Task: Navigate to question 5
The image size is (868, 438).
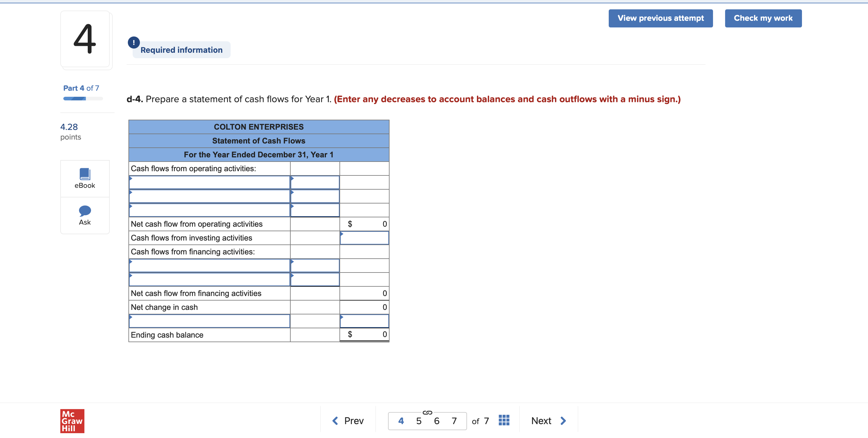Action: click(418, 421)
